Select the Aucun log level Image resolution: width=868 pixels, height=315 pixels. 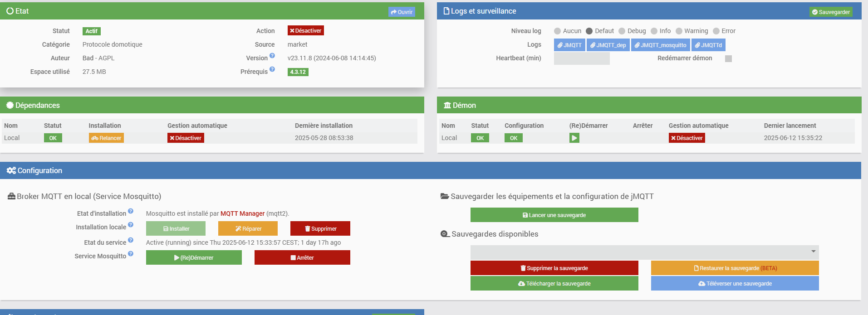557,31
